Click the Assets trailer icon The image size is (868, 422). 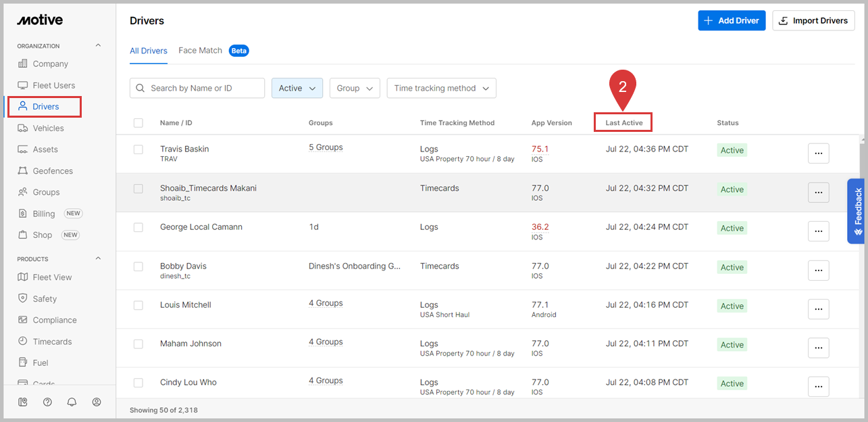pyautogui.click(x=23, y=149)
